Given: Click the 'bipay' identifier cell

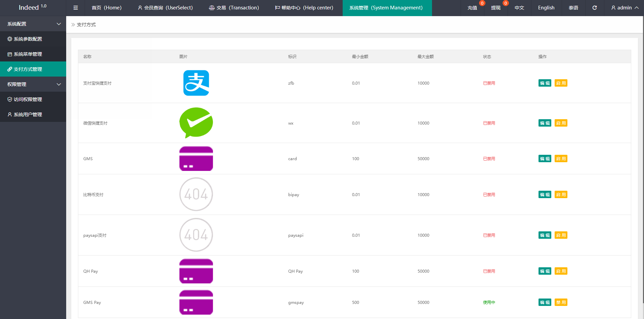Looking at the screenshot, I should (294, 194).
